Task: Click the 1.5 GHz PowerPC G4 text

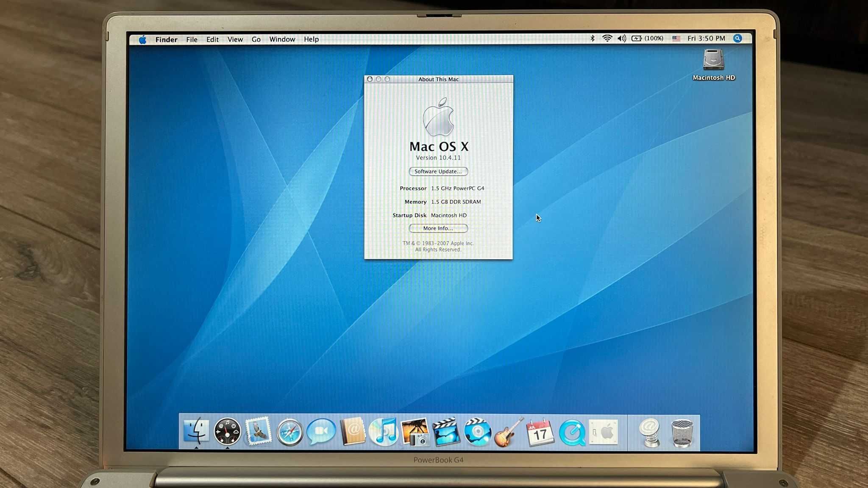Action: point(458,189)
